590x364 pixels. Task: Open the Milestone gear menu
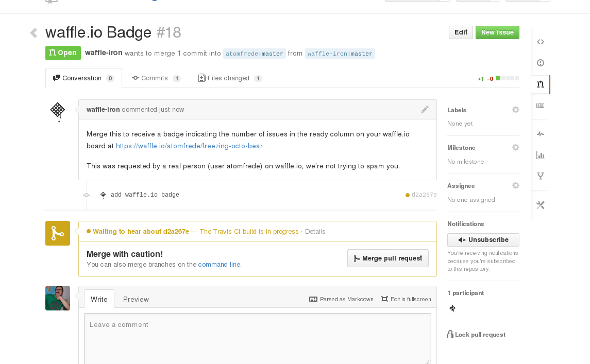point(515,147)
